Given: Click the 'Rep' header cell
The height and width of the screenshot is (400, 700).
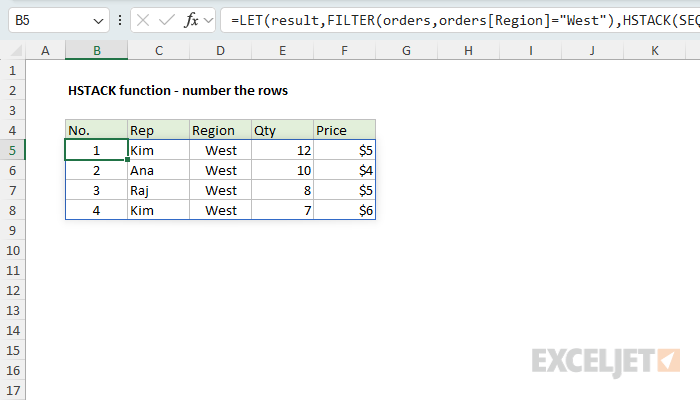Looking at the screenshot, I should tap(158, 130).
